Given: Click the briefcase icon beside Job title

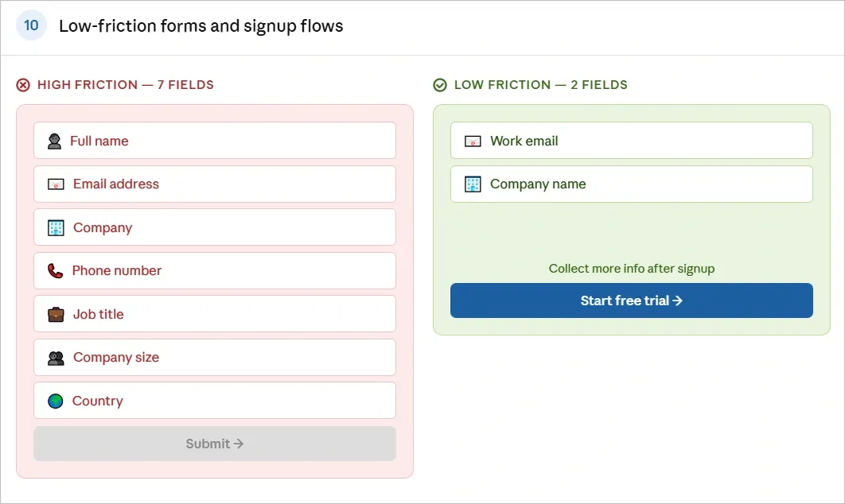Looking at the screenshot, I should 54,314.
